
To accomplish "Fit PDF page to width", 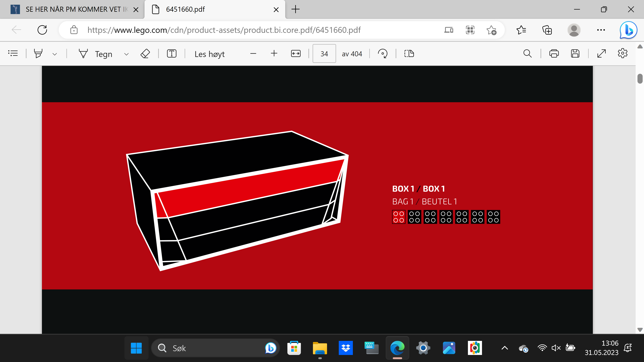I will point(296,53).
